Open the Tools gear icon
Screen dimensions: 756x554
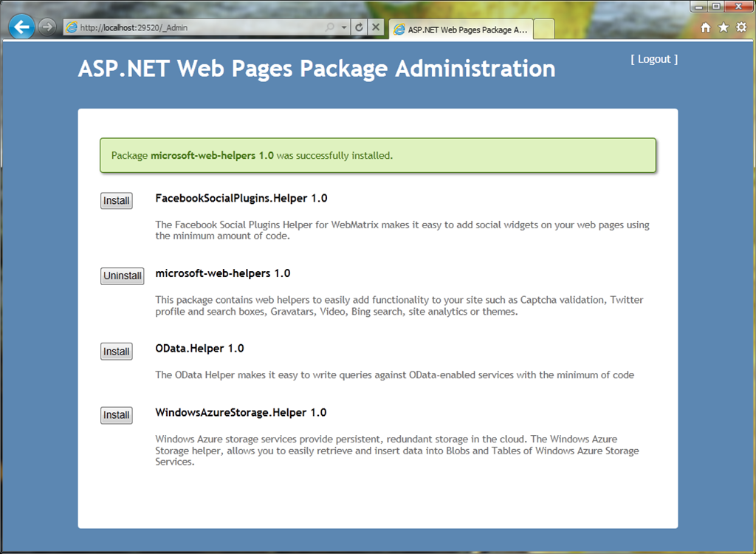(x=741, y=27)
